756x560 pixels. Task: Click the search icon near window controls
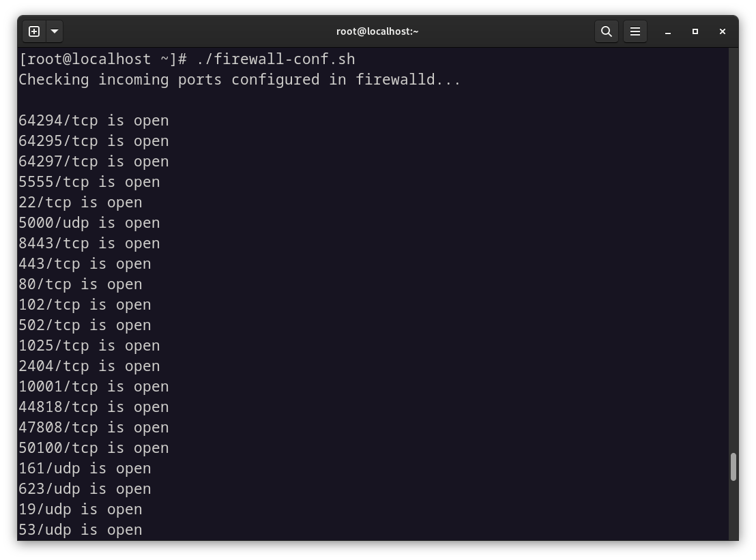pos(607,31)
